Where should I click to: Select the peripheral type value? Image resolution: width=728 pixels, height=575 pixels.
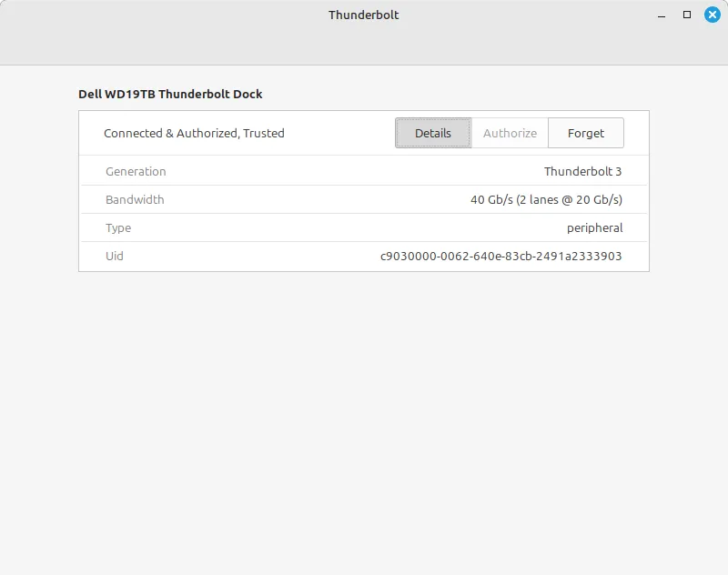pos(594,227)
